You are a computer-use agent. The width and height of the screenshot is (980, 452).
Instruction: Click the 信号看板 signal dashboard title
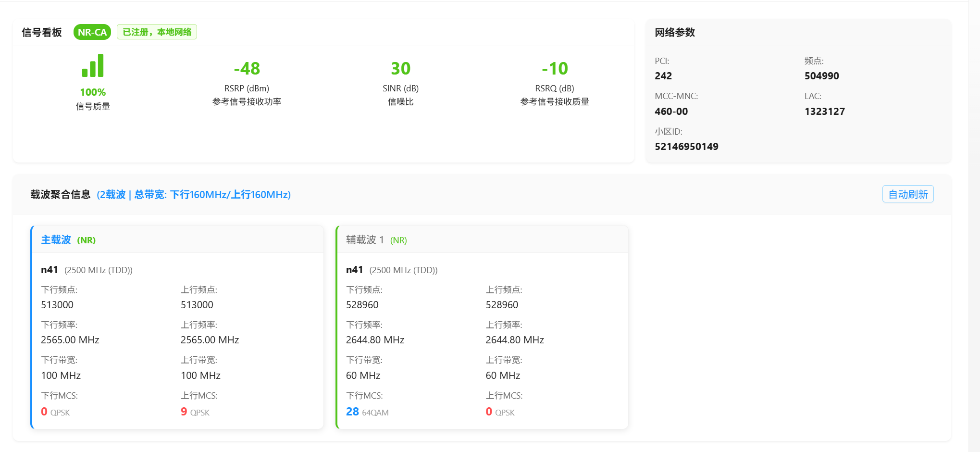click(42, 33)
